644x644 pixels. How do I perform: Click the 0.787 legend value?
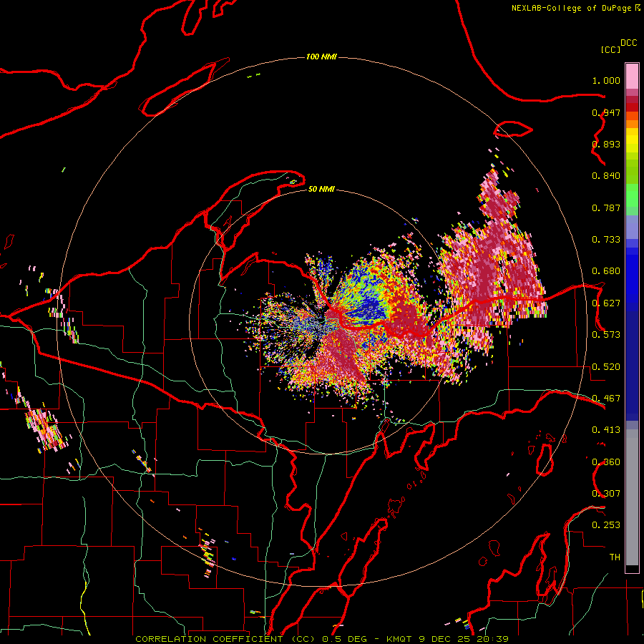pos(606,208)
